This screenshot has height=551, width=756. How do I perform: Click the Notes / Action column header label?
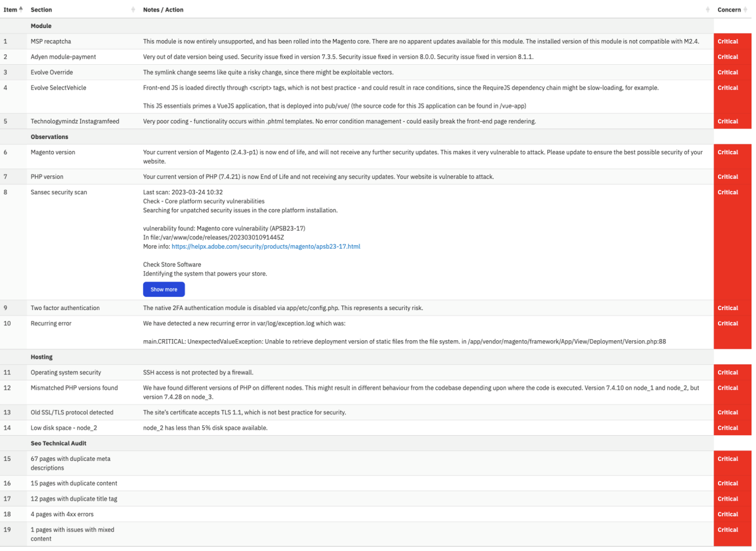click(x=163, y=9)
